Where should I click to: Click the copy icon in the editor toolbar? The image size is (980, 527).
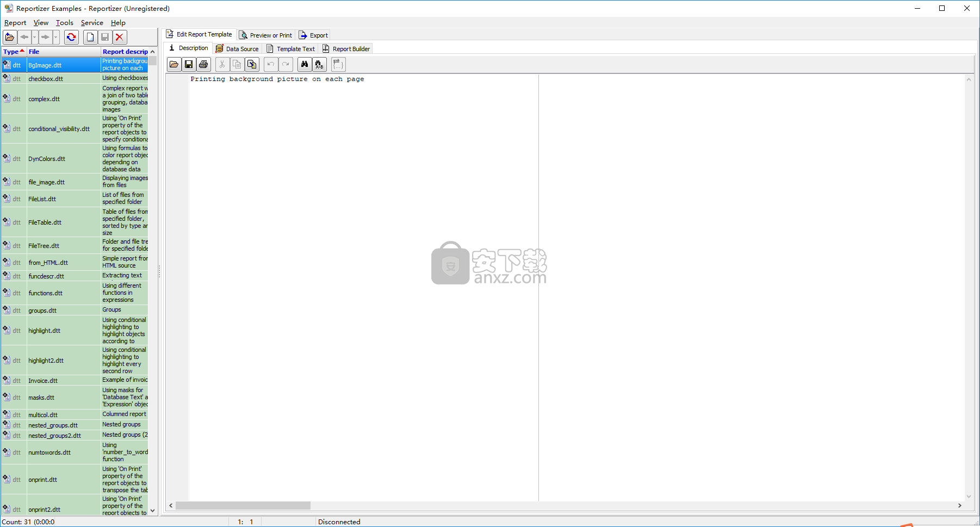(237, 64)
